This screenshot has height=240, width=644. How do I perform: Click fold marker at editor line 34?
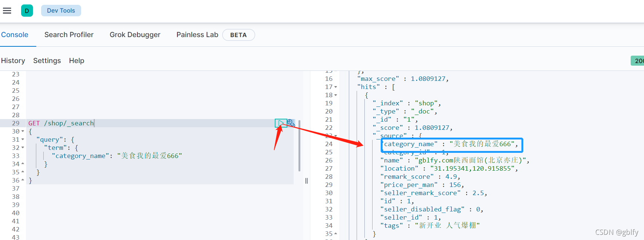coord(23,164)
